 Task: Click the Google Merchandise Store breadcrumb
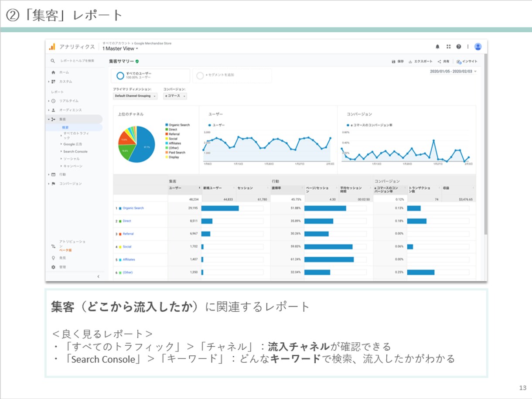coord(153,44)
